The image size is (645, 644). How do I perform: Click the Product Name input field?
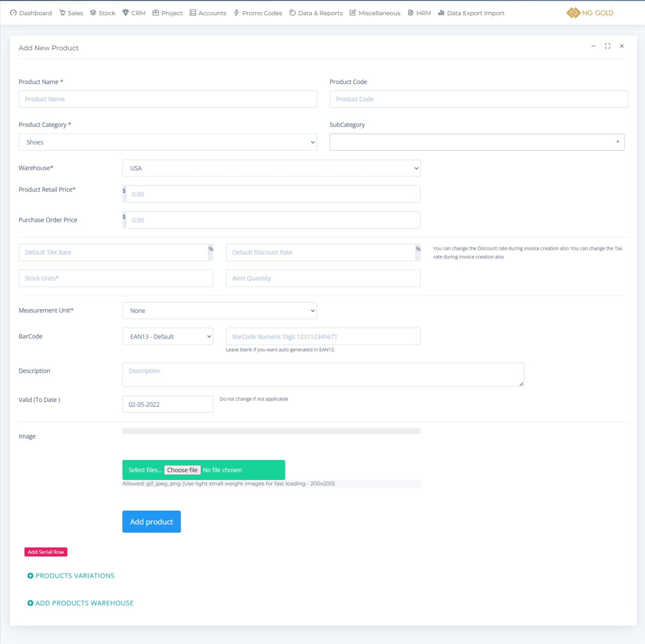[168, 98]
